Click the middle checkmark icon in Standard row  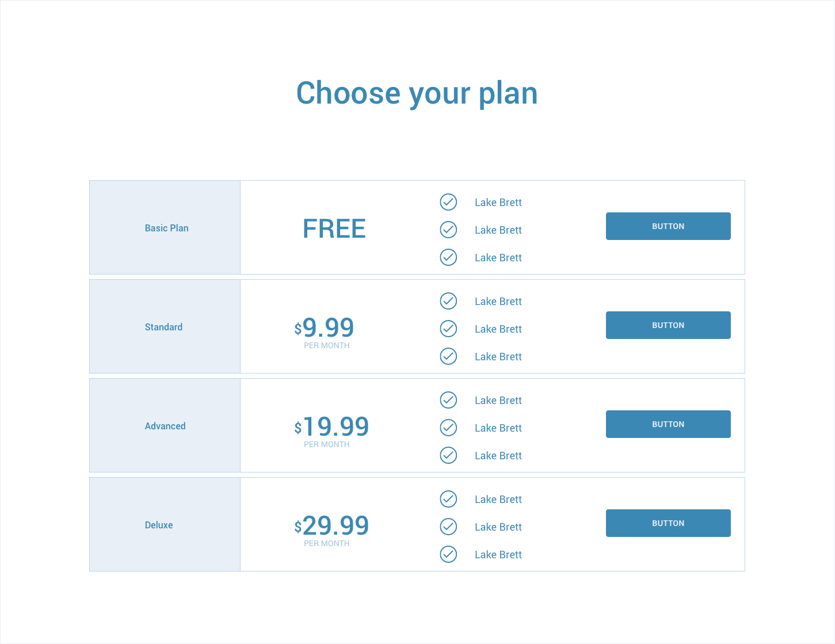(448, 329)
